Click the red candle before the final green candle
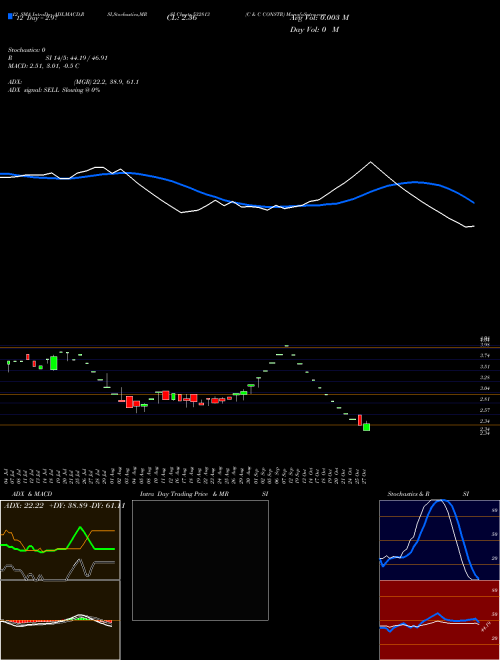The image size is (500, 660). click(360, 420)
